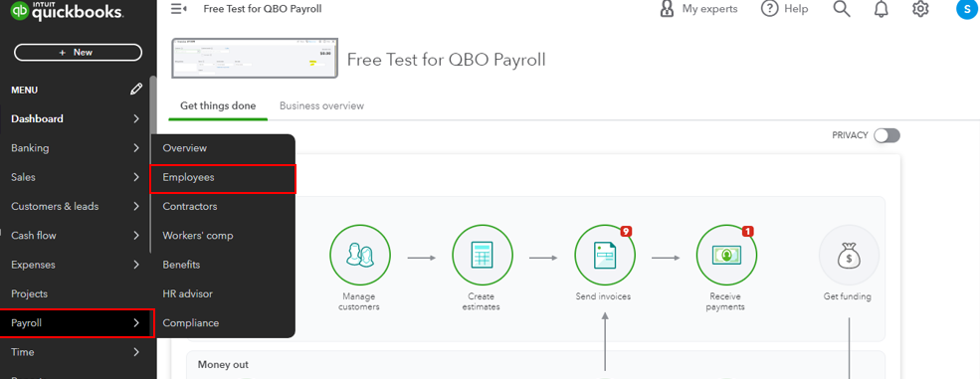Open the notifications bell
Viewport: 980px width, 379px height.
[x=882, y=9]
